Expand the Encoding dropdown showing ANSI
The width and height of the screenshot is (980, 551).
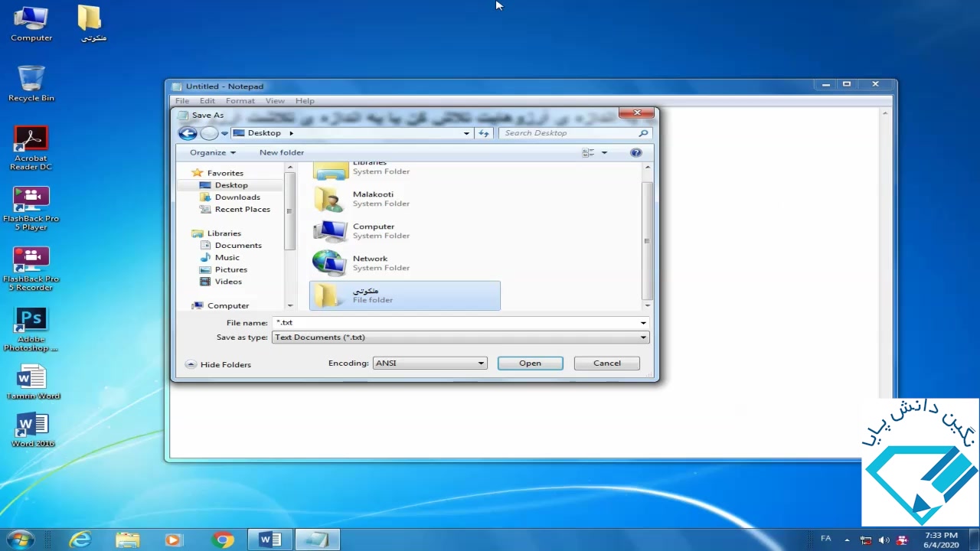coord(429,363)
